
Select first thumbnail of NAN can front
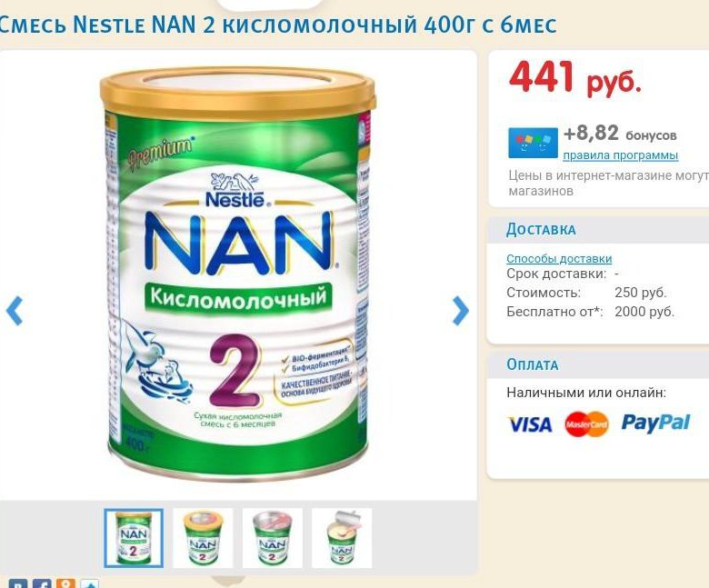point(134,538)
